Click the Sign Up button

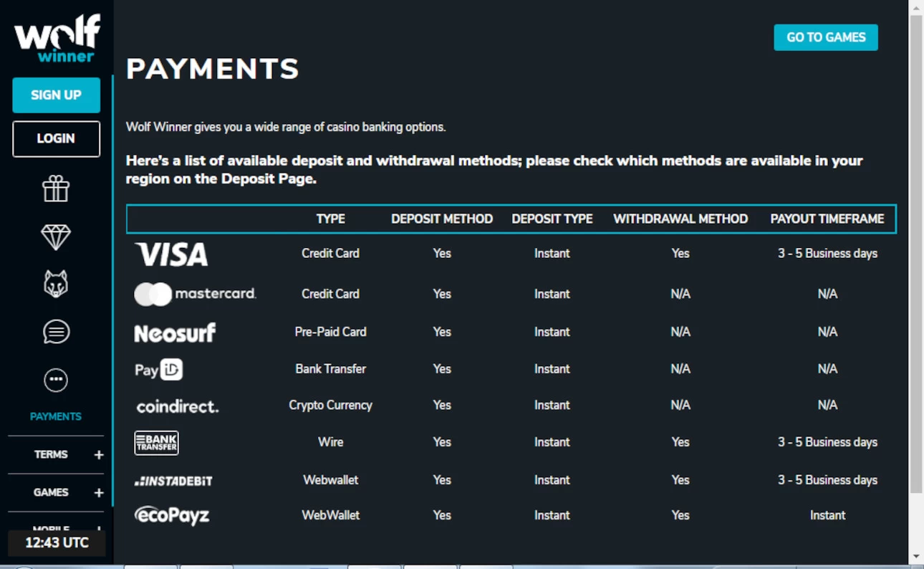56,95
